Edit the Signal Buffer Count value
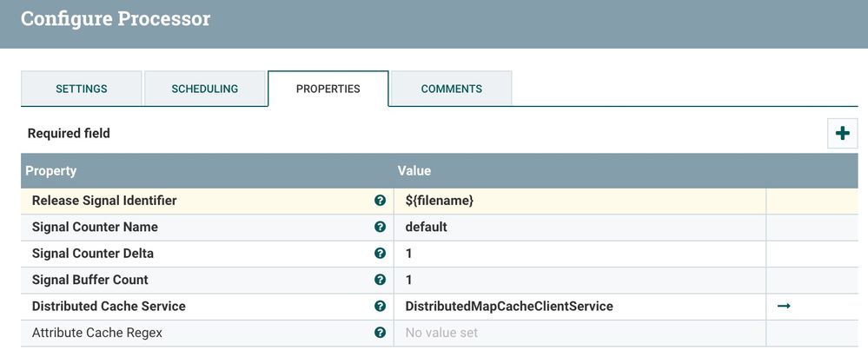 pos(579,280)
